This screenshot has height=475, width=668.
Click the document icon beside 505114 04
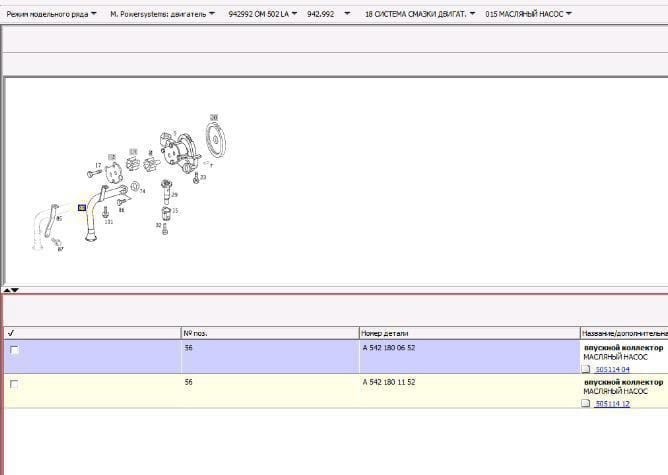coord(586,369)
